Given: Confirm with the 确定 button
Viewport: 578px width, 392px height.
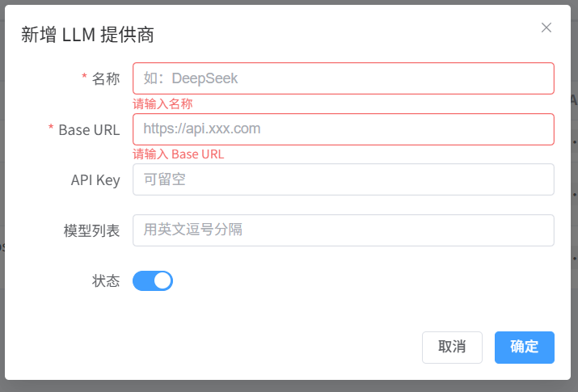Looking at the screenshot, I should tap(524, 347).
